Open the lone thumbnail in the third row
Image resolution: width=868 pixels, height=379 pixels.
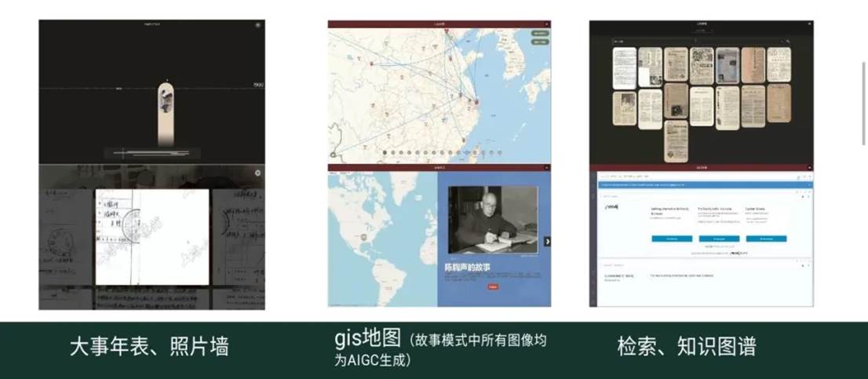676,141
